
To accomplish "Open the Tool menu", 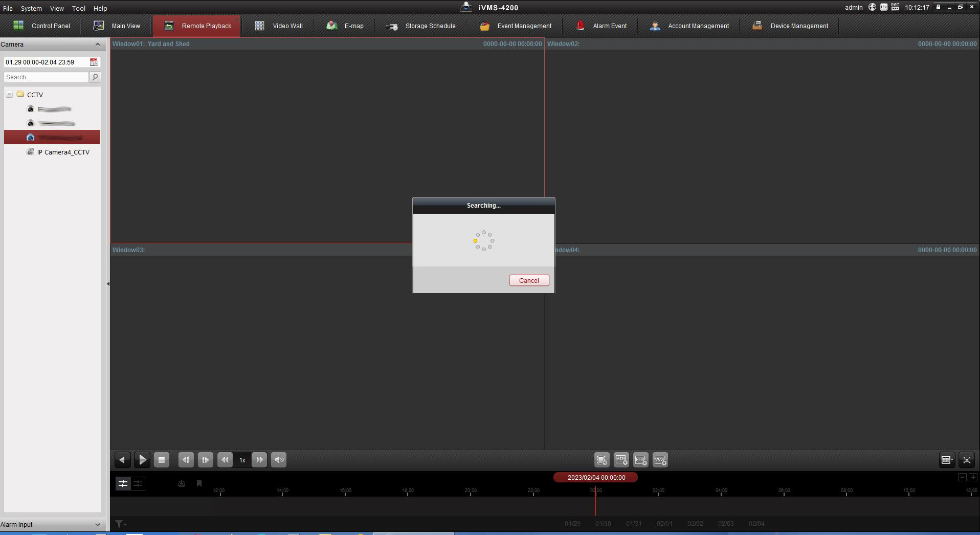I will [x=78, y=8].
